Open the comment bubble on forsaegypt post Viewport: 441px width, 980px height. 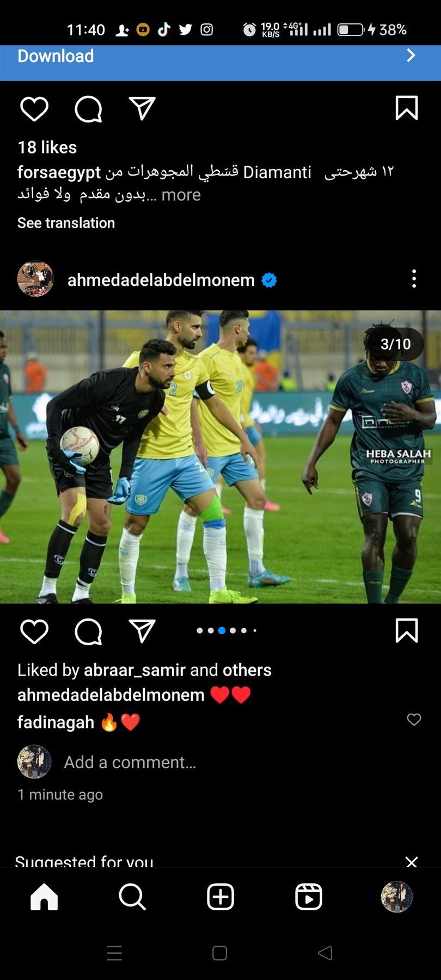tap(88, 109)
